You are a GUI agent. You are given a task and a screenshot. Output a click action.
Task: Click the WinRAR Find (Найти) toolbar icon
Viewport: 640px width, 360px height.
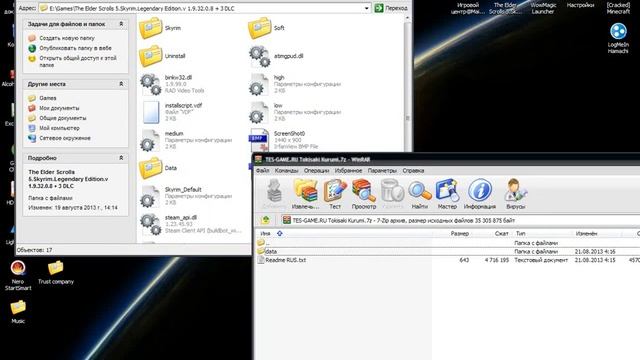pyautogui.click(x=420, y=194)
